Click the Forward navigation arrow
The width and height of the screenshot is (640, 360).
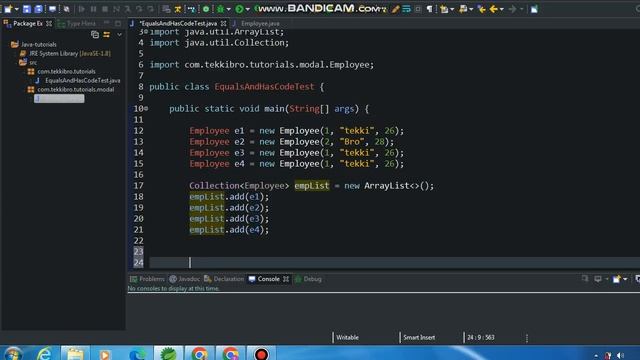513,9
